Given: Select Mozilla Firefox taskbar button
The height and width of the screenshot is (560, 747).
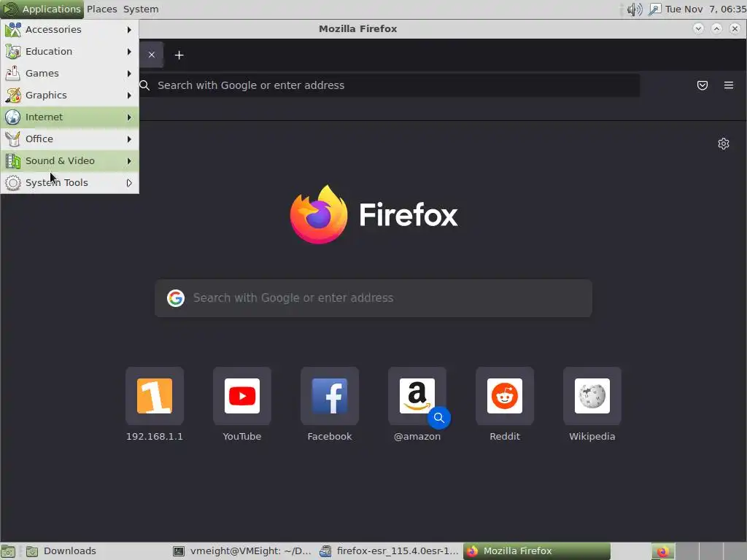Looking at the screenshot, I should [x=536, y=551].
